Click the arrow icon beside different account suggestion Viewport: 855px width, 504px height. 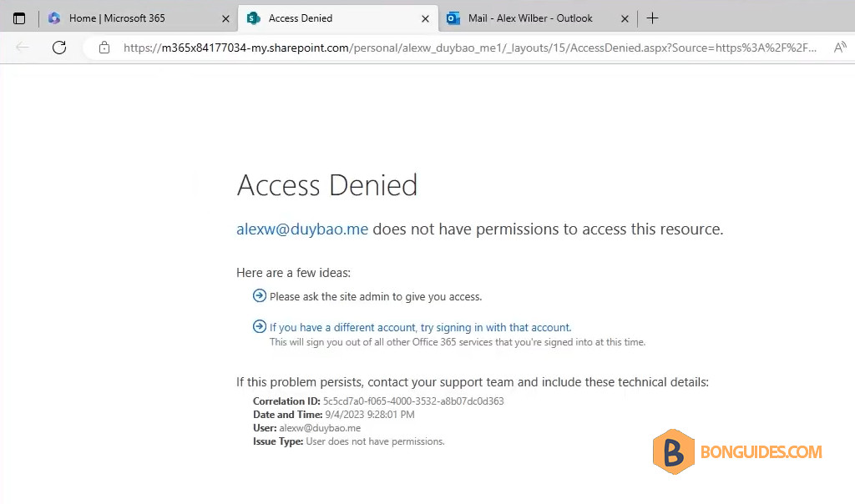pyautogui.click(x=260, y=326)
